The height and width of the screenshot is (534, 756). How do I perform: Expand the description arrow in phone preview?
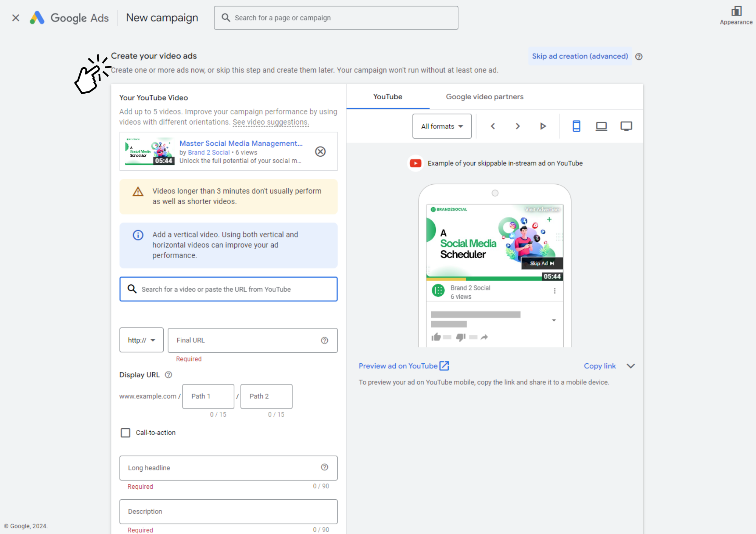click(554, 320)
